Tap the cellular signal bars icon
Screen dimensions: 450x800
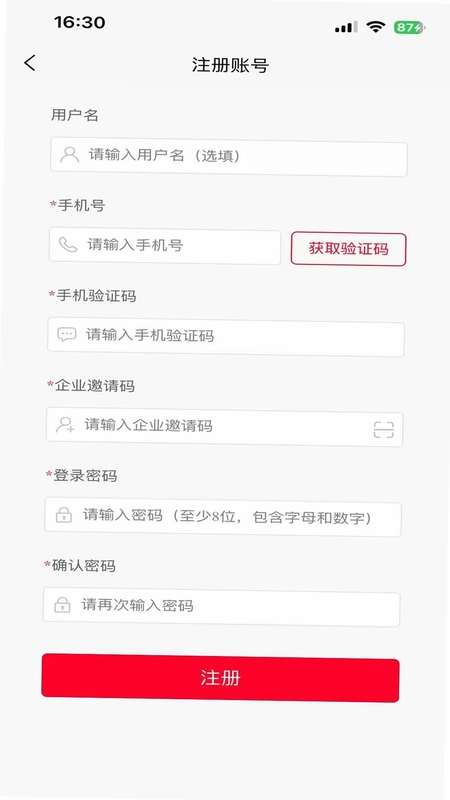[x=346, y=27]
